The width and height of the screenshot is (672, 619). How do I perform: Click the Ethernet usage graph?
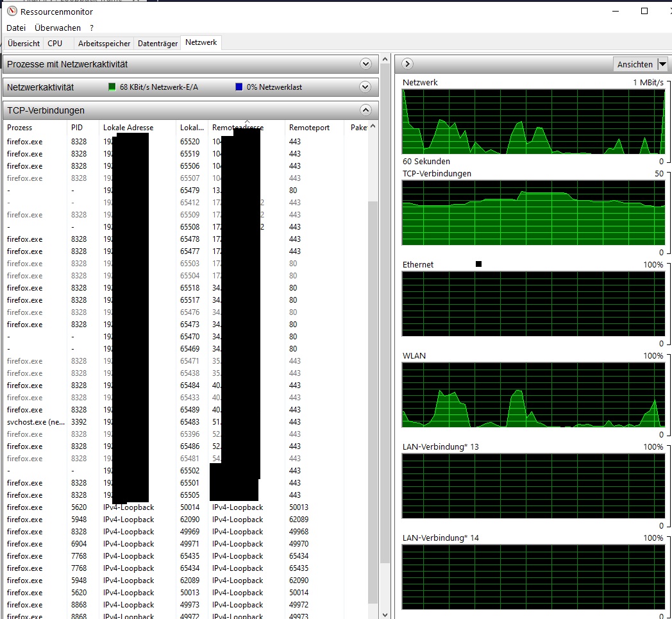click(533, 304)
